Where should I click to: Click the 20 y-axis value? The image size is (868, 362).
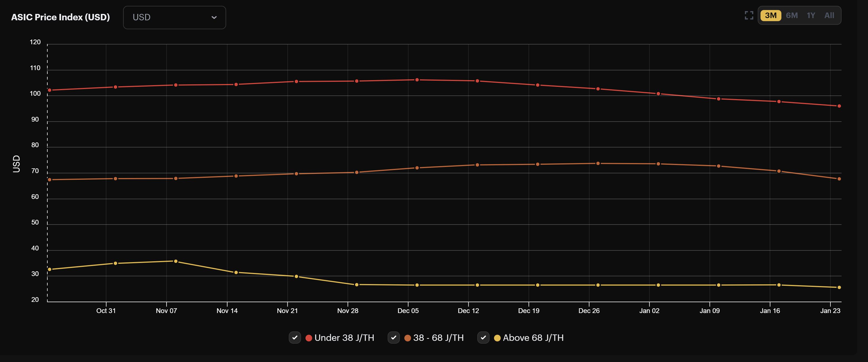[x=35, y=300]
